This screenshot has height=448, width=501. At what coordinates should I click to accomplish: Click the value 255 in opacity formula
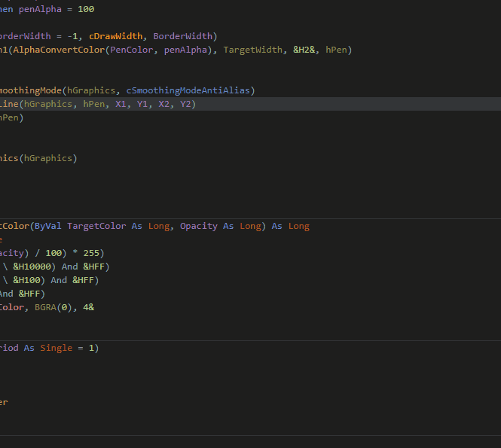click(x=91, y=253)
